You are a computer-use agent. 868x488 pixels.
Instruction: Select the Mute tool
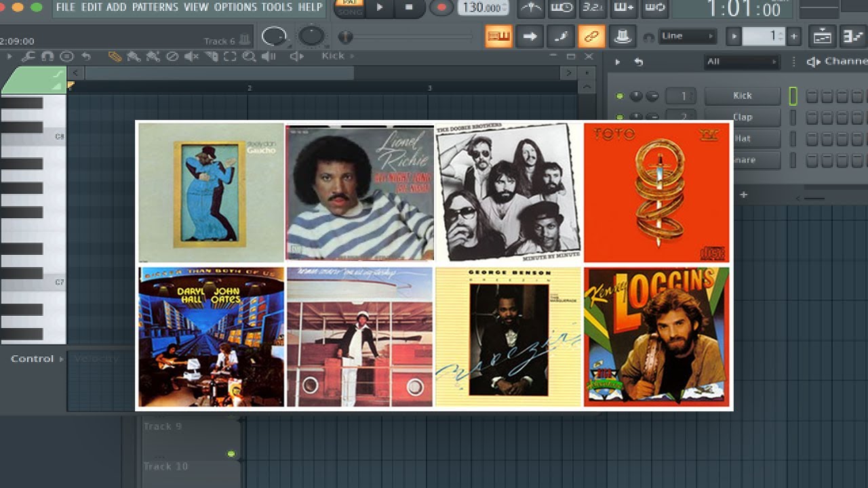point(191,57)
